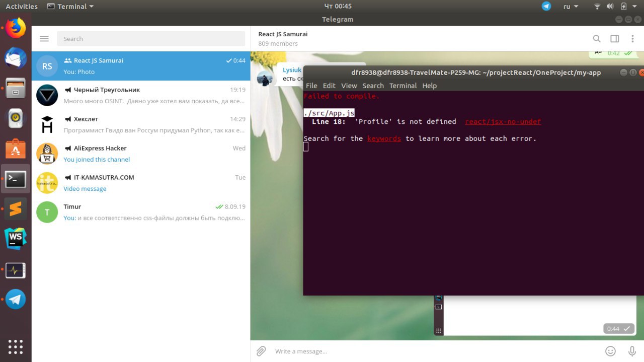
Task: Expand the system menu arrow in top bar
Action: click(636, 6)
